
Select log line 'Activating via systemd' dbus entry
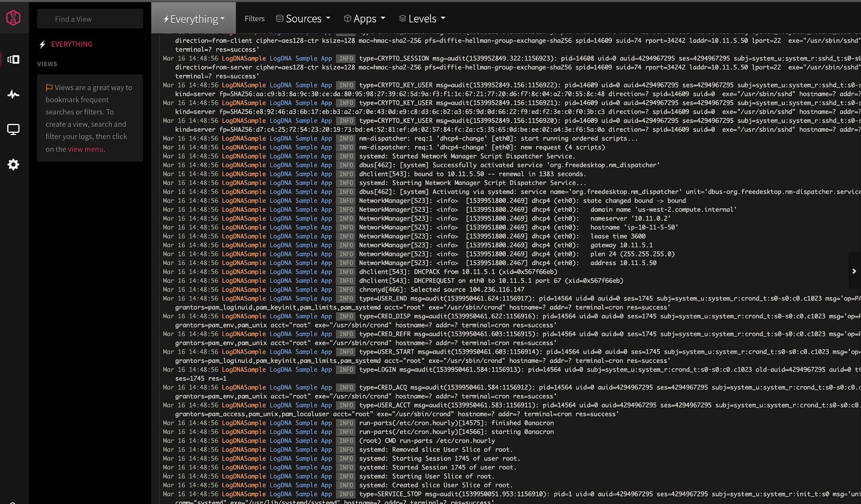[511, 191]
